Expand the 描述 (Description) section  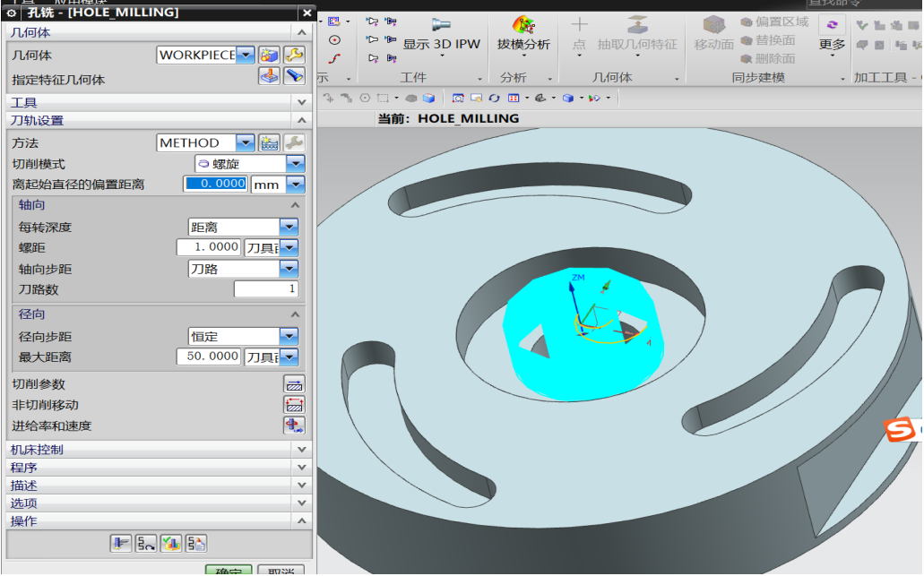coord(302,485)
